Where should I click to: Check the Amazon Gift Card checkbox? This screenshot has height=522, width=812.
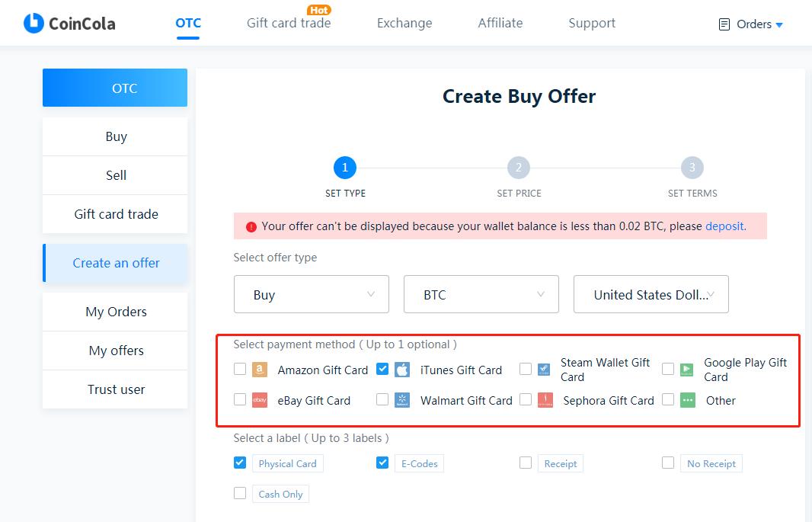click(x=240, y=369)
